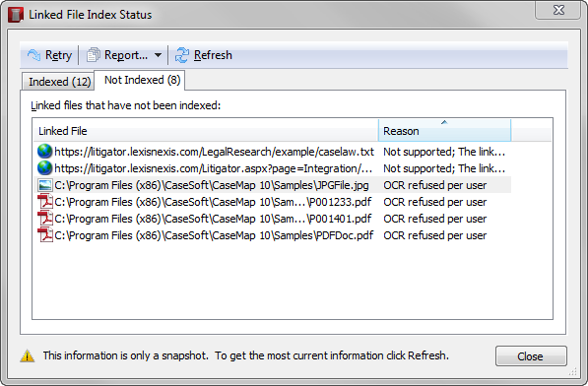Click the PDF icon beside P001233.pdf

(x=45, y=202)
